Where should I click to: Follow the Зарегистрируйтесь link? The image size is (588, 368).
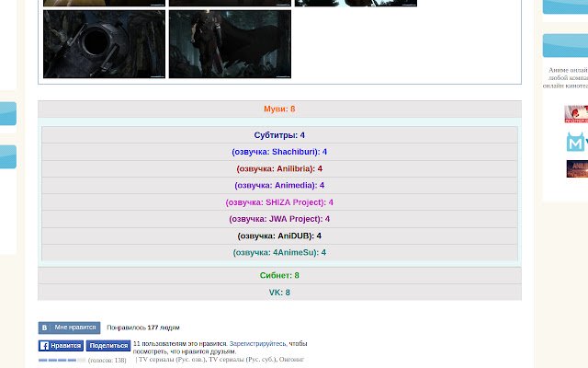[257, 343]
